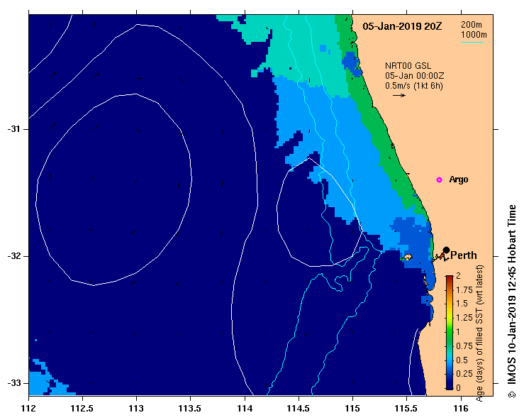524x420 pixels.
Task: Click the 0.5m/s reference velocity arrow
Action: coord(399,95)
